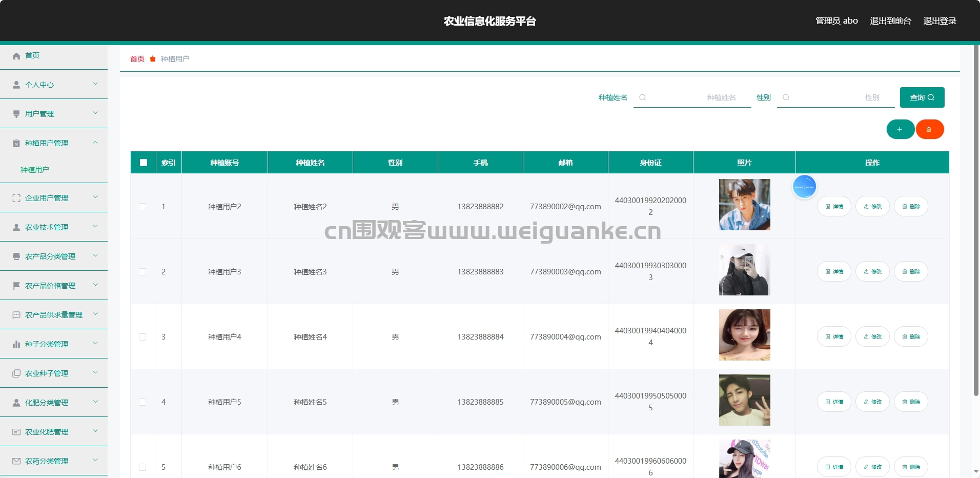Click 删除 button for 种植用户2
The width and height of the screenshot is (980, 478).
pyautogui.click(x=911, y=206)
